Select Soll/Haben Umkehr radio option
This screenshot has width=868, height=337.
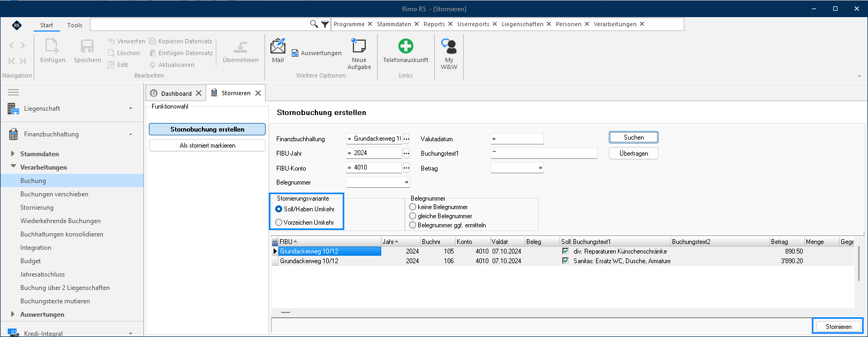(x=278, y=209)
